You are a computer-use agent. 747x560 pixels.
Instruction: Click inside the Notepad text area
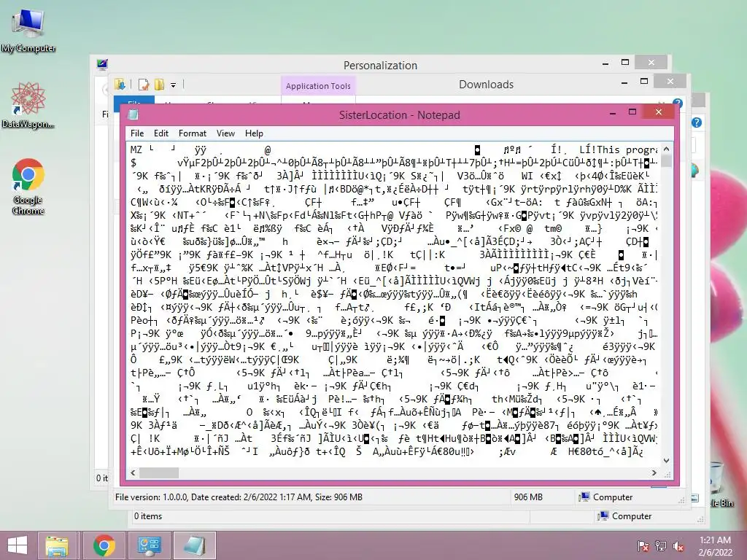coord(393,304)
